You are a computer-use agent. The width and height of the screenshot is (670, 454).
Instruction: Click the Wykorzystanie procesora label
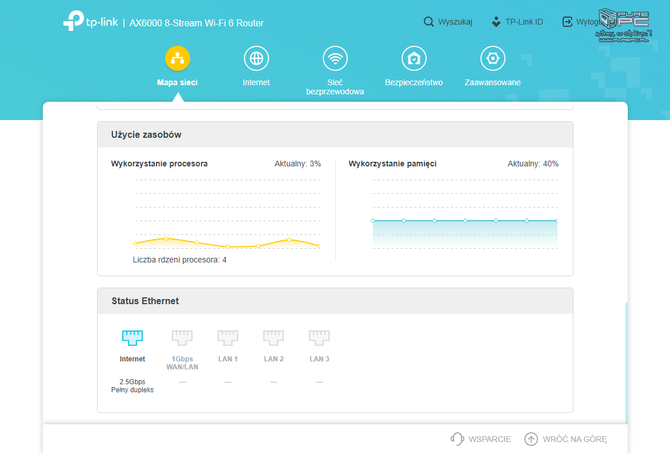[159, 164]
